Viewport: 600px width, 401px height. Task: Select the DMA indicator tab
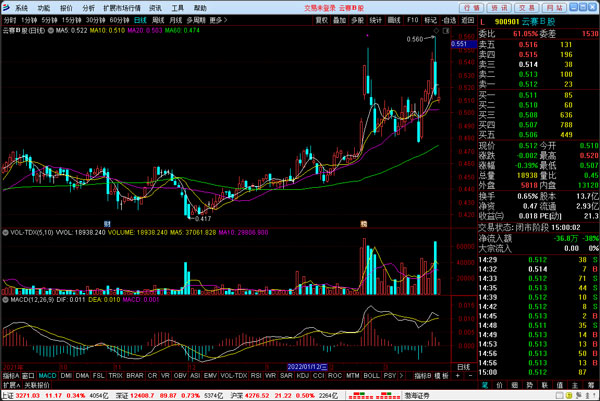tap(82, 376)
